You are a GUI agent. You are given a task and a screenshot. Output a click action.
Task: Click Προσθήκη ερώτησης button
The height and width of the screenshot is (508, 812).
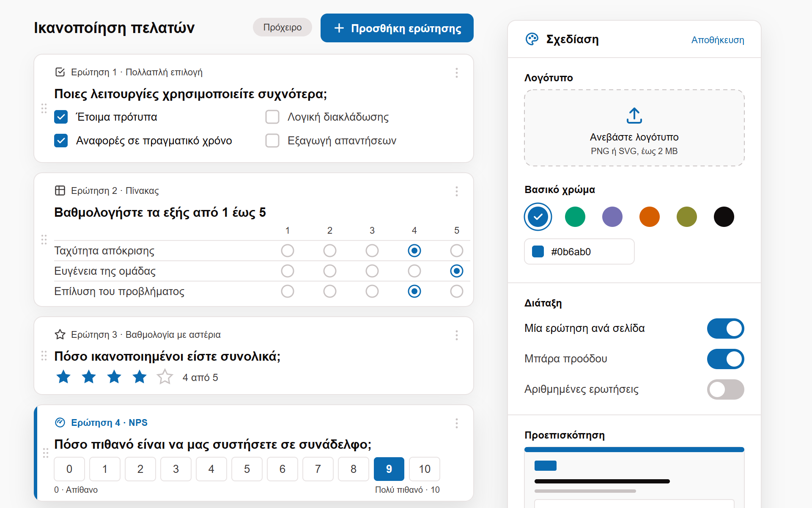tap(397, 28)
